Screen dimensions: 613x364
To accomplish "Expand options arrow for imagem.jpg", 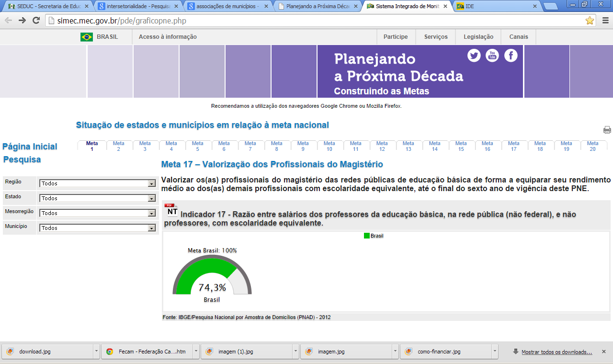I will point(395,352).
